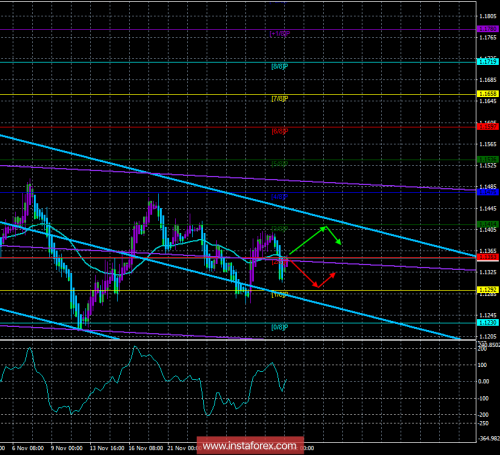Select the [7/8]P Murray level label

tap(280, 99)
